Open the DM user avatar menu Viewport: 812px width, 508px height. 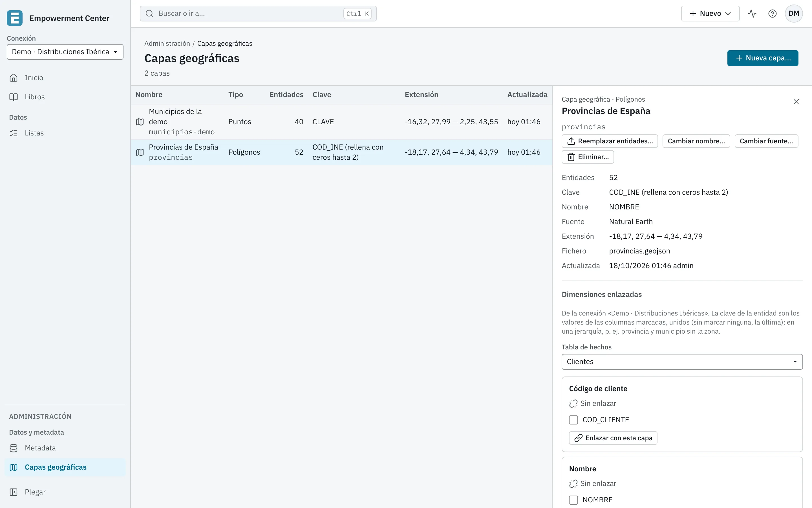pos(794,14)
